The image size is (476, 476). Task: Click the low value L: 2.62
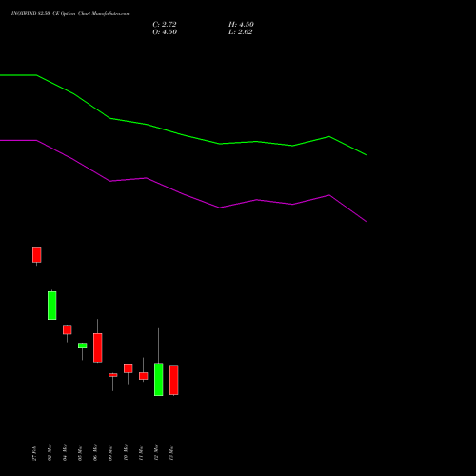tap(241, 32)
